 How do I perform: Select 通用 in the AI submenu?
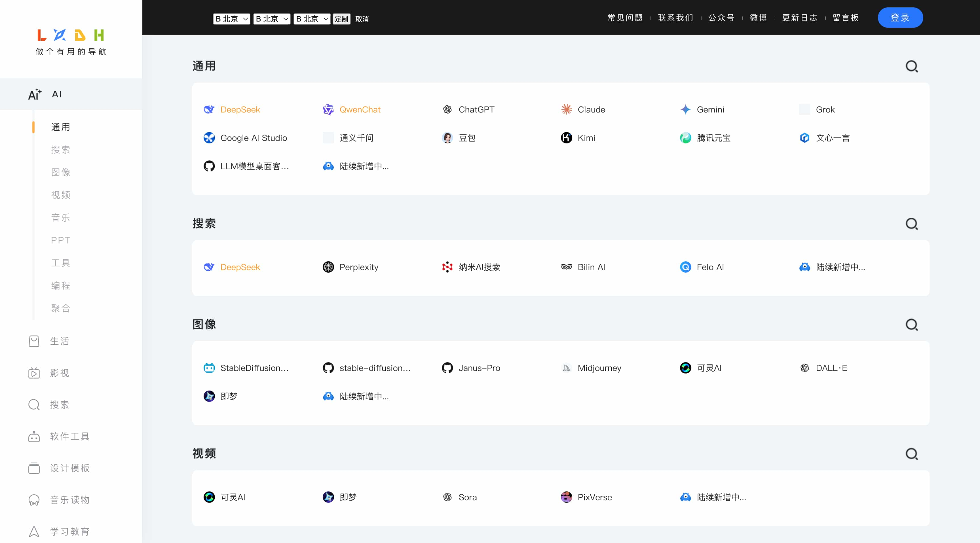tap(60, 127)
